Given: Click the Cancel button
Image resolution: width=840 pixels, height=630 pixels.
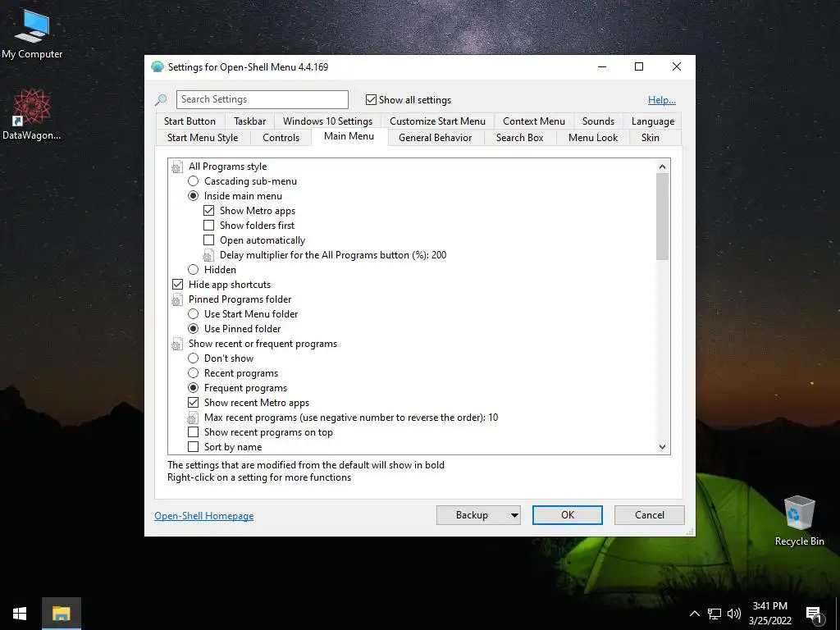Looking at the screenshot, I should 650,515.
